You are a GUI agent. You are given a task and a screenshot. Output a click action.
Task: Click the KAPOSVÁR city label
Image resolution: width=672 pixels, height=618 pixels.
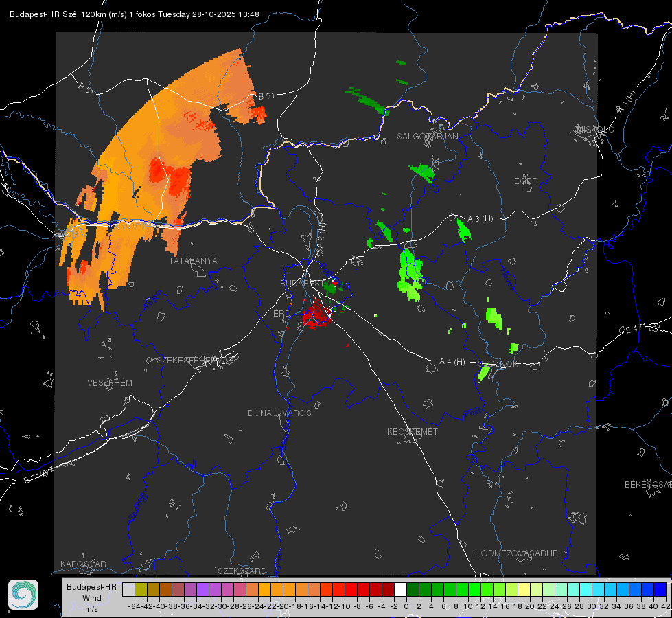point(83,564)
